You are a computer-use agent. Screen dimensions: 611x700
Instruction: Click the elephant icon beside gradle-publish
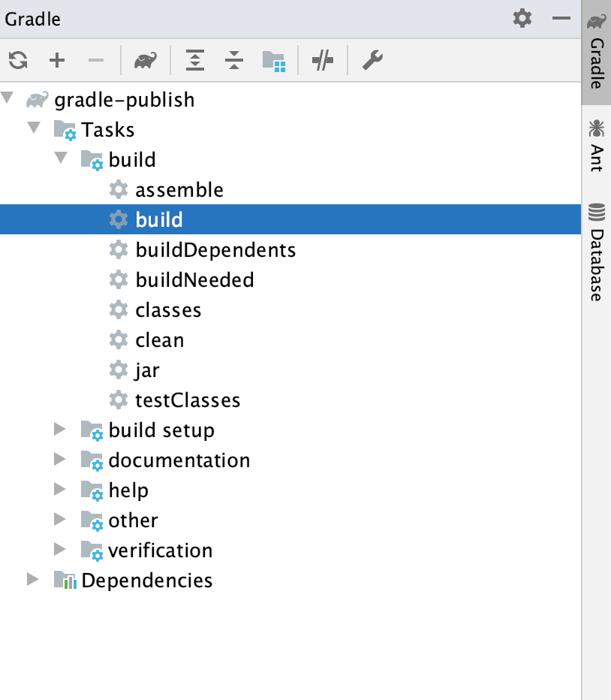pyautogui.click(x=37, y=100)
